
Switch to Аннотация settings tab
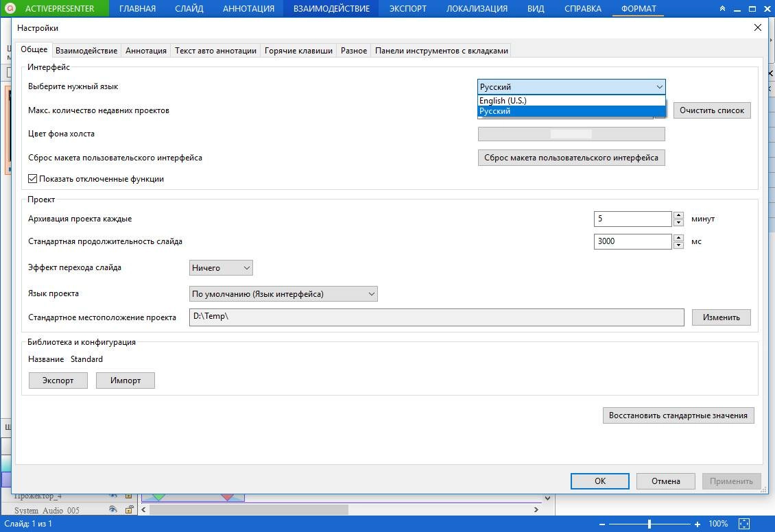point(146,50)
